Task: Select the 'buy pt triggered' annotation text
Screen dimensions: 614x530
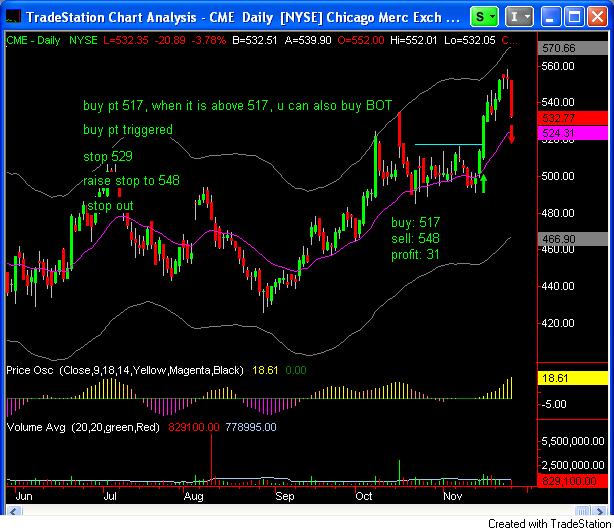Action: [x=128, y=130]
